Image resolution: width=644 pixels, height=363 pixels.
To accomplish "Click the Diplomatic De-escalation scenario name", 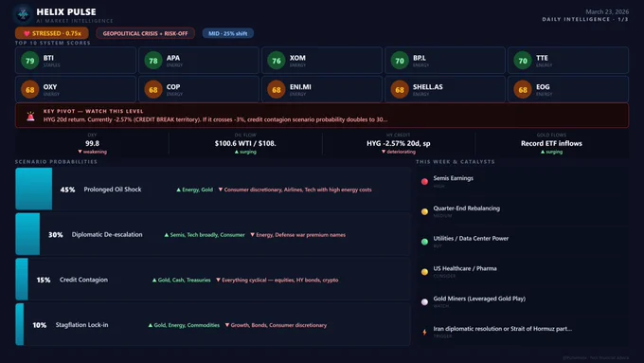I will [x=107, y=234].
